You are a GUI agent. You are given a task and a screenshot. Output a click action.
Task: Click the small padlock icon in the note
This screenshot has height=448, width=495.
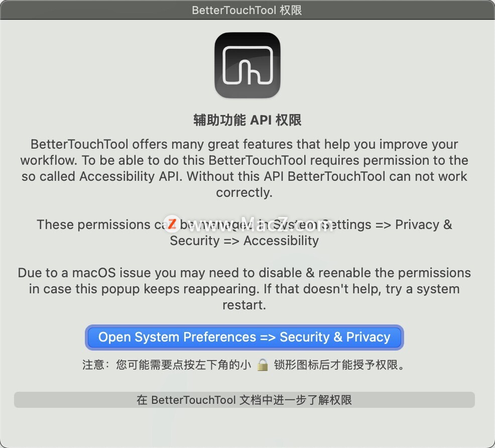(263, 365)
